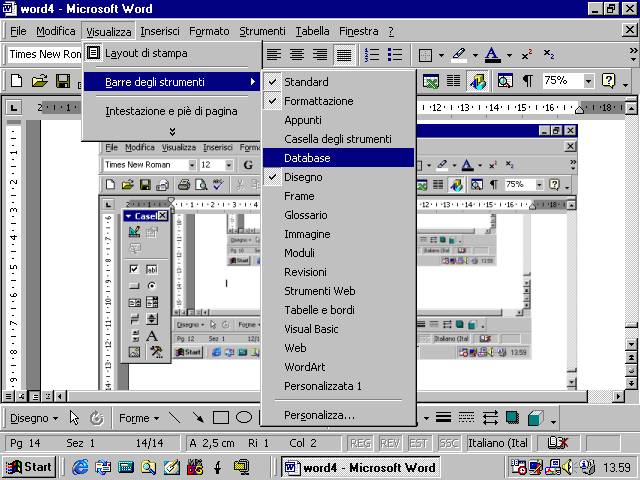
Task: Click the free rotate icon
Action: 97,418
